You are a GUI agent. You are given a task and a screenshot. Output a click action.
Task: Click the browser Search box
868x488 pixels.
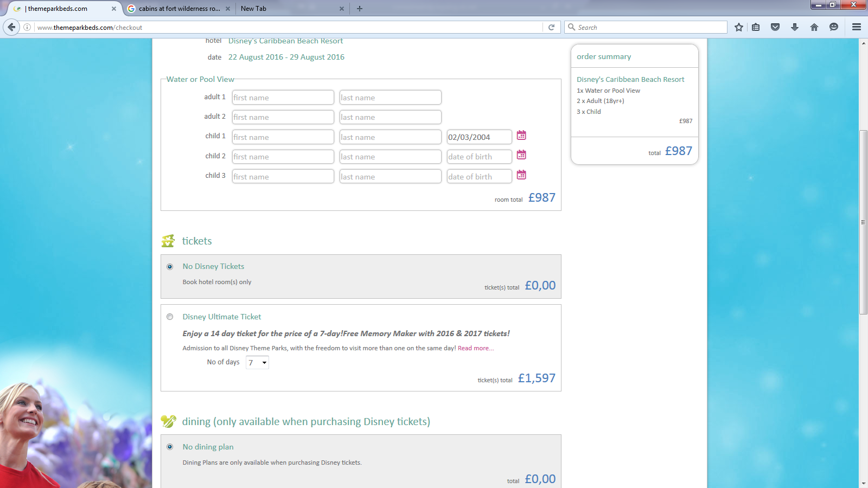[646, 27]
